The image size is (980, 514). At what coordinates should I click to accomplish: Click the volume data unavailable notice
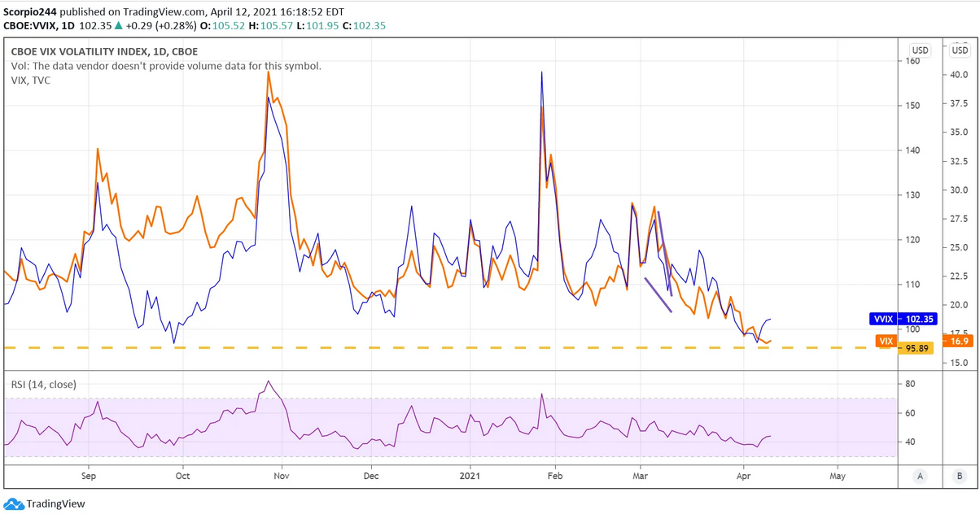(x=166, y=66)
